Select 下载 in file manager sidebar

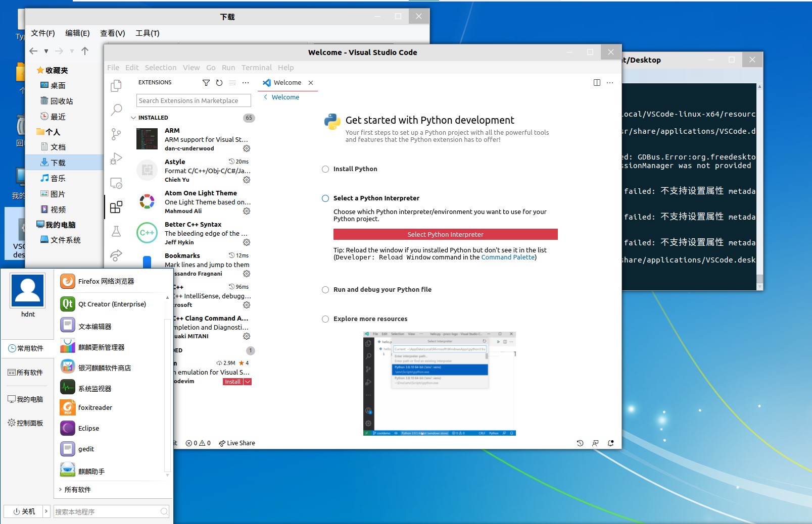click(x=64, y=163)
